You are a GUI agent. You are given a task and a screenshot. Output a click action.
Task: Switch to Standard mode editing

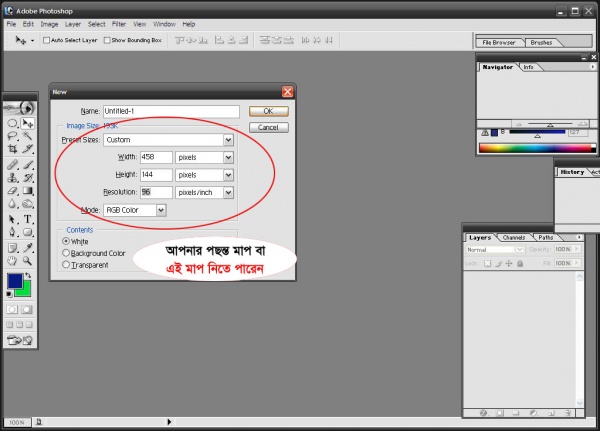[x=12, y=309]
